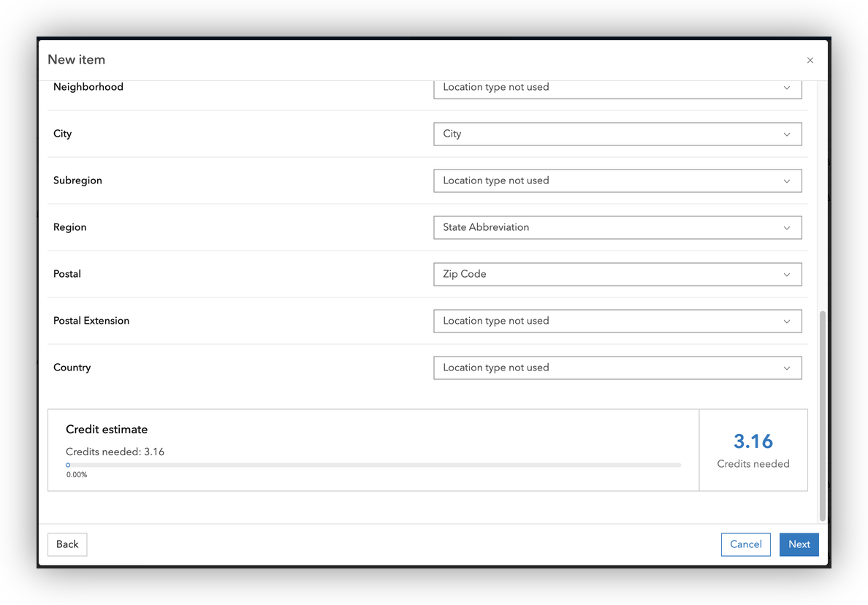868x605 pixels.
Task: Open the Region State Abbreviation dropdown
Action: coord(617,227)
